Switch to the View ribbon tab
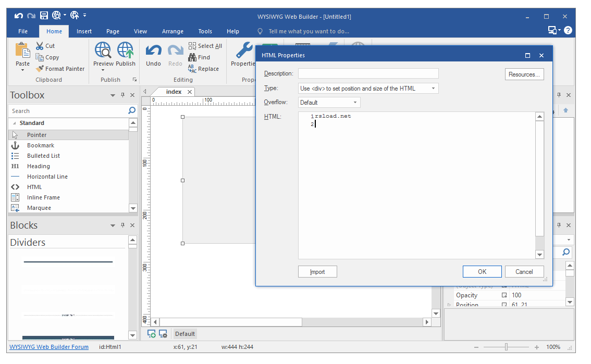This screenshot has height=364, width=591. (140, 31)
